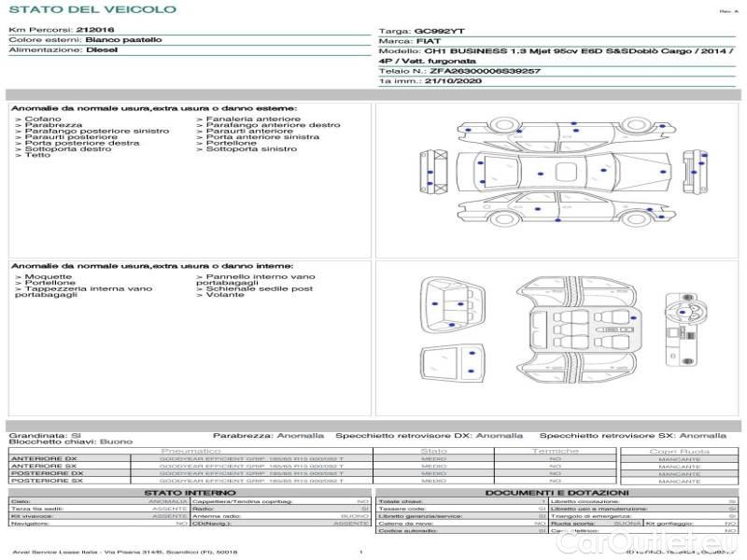Click the 'Cofano' anomaly entry

point(38,119)
